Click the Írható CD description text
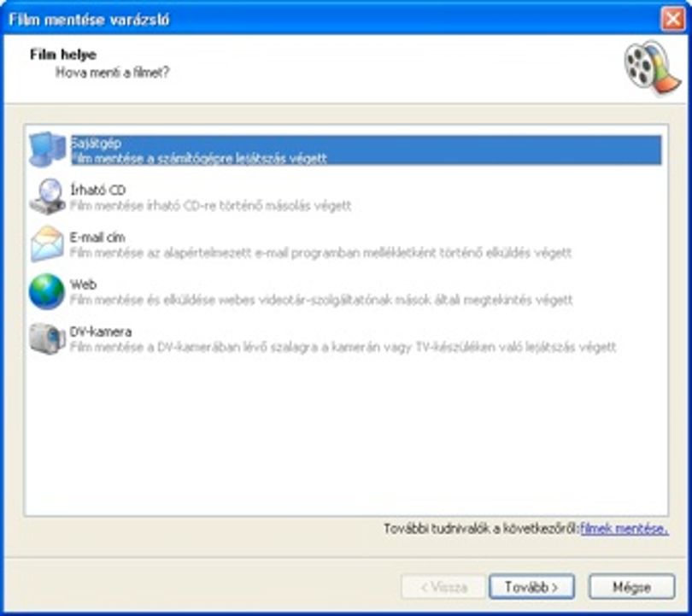Image resolution: width=692 pixels, height=616 pixels. tap(210, 206)
